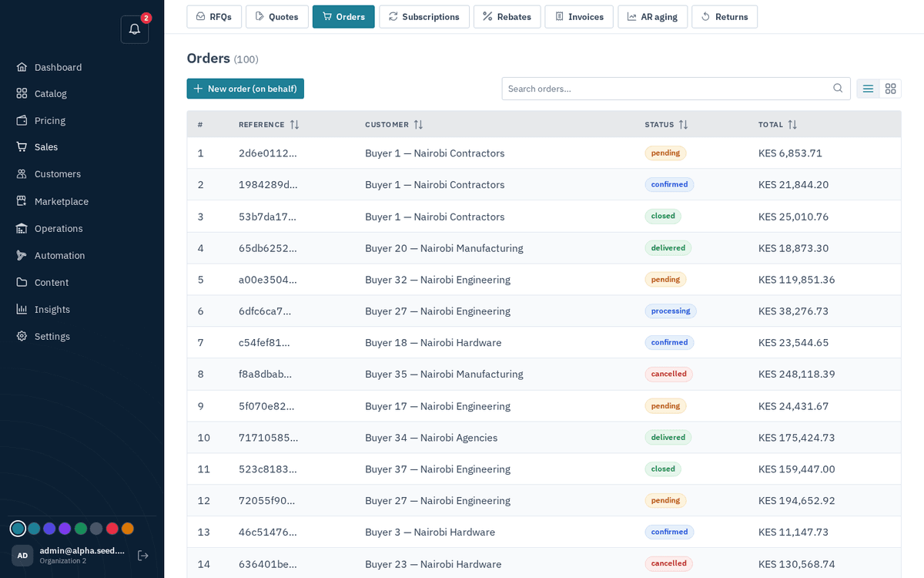
Task: Open order reference 2d6e0112...
Action: click(x=268, y=153)
